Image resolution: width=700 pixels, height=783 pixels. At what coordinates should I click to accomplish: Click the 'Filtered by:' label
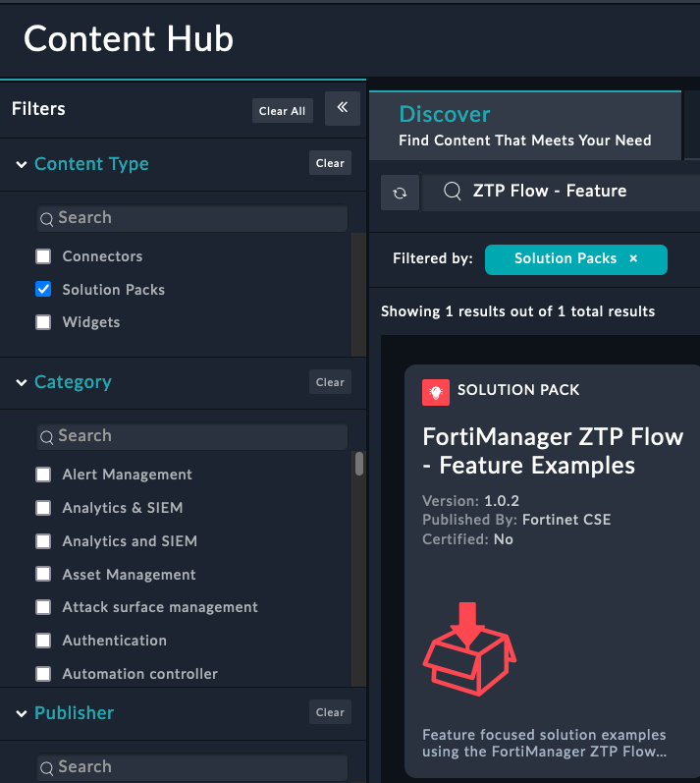coord(433,258)
